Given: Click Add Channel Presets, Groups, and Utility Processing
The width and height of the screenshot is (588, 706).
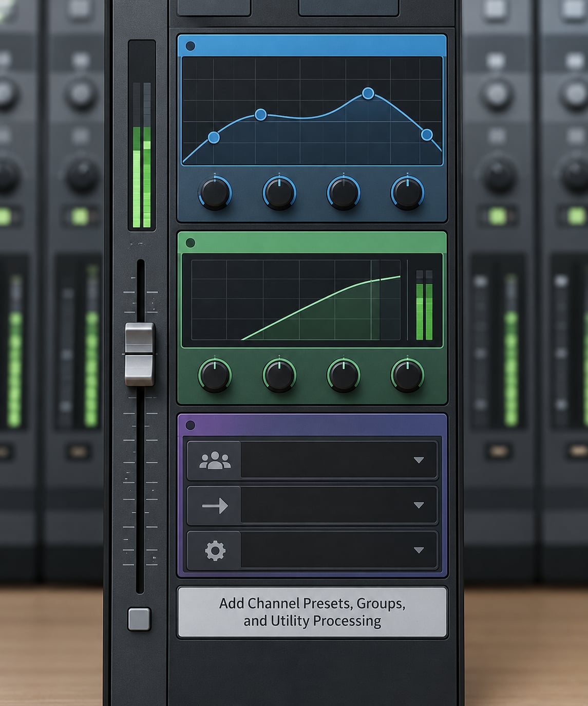Looking at the screenshot, I should pyautogui.click(x=312, y=612).
